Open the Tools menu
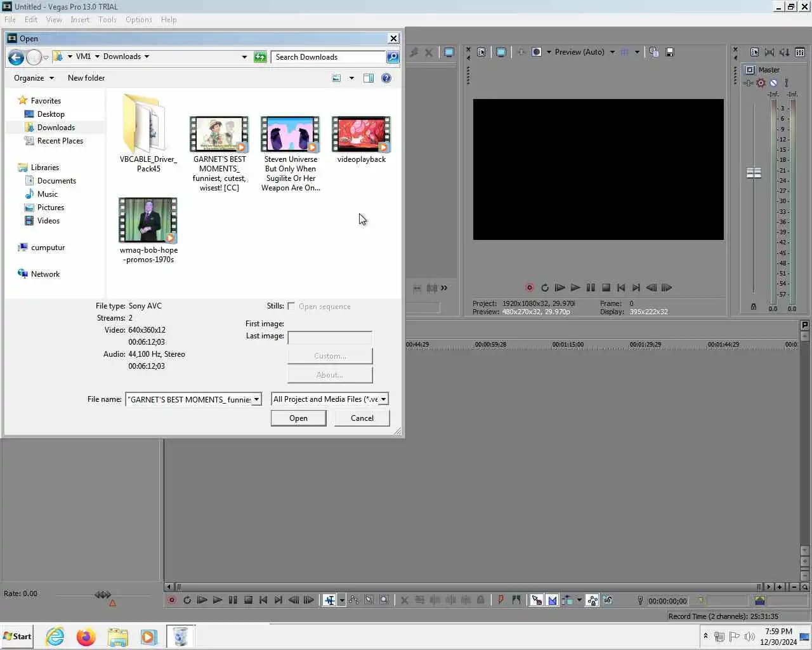 pyautogui.click(x=107, y=20)
